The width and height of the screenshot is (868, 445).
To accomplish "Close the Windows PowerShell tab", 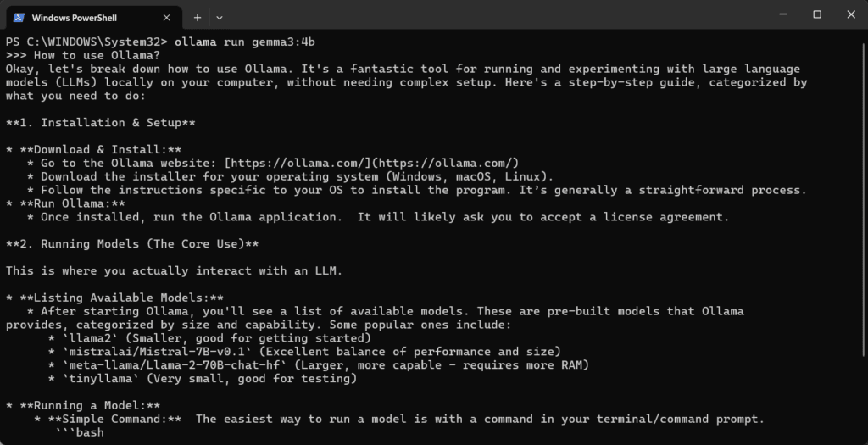I will (167, 17).
